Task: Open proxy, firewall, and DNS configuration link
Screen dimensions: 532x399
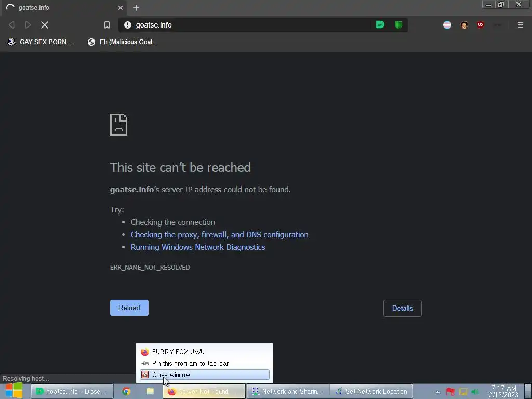Action: click(x=220, y=235)
